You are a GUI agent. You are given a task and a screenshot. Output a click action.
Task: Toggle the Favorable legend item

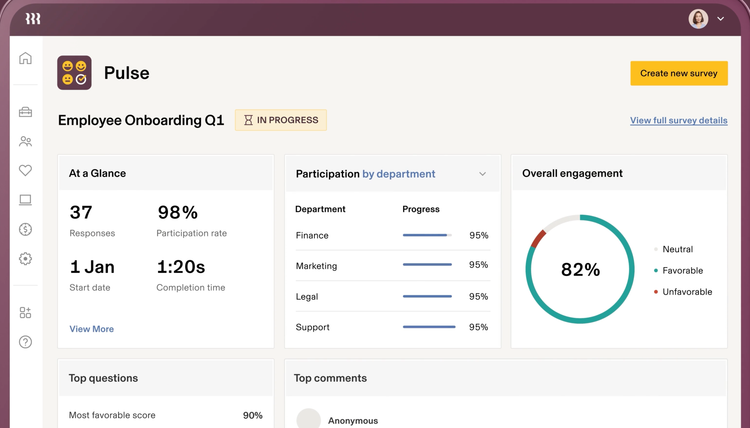click(x=682, y=271)
